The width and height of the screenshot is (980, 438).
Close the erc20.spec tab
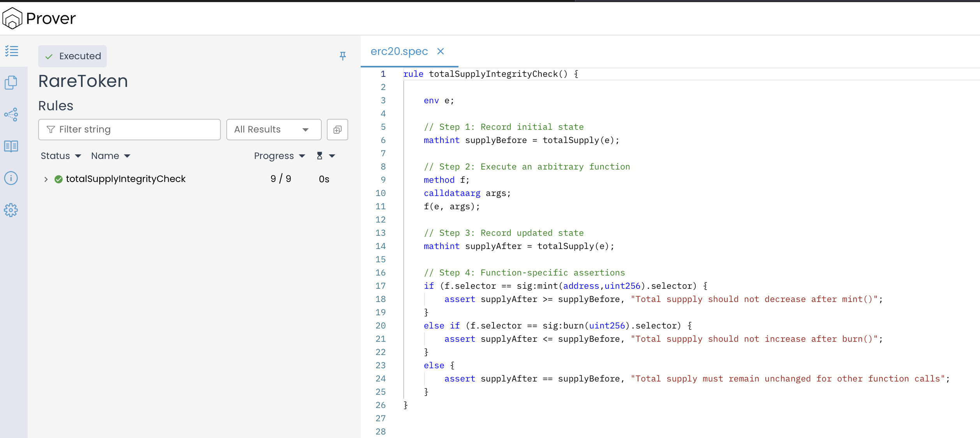point(441,51)
